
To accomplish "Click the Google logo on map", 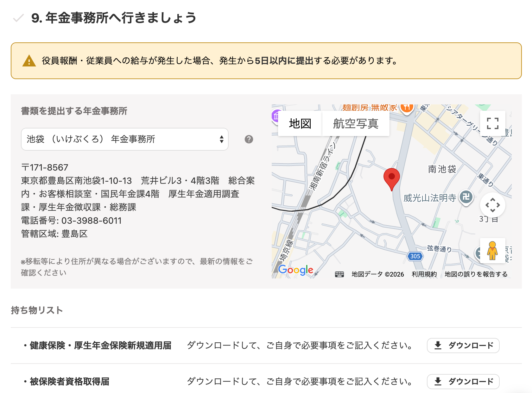I will [296, 270].
